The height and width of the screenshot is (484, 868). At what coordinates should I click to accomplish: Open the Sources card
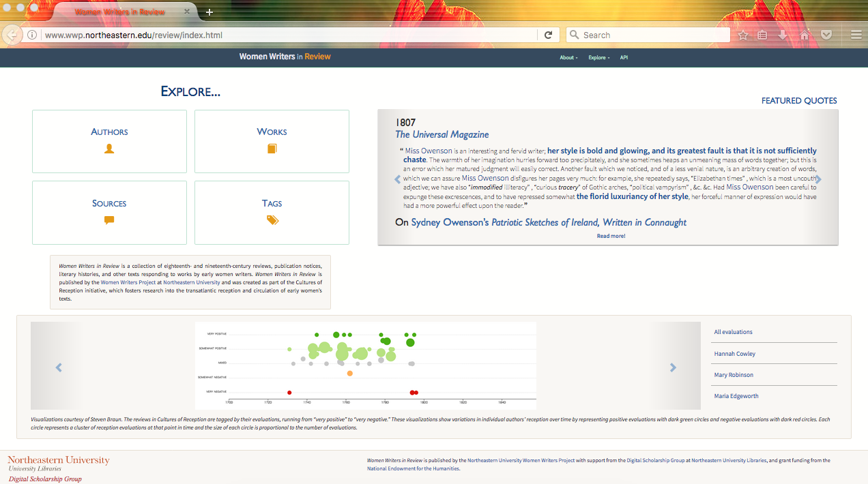109,213
